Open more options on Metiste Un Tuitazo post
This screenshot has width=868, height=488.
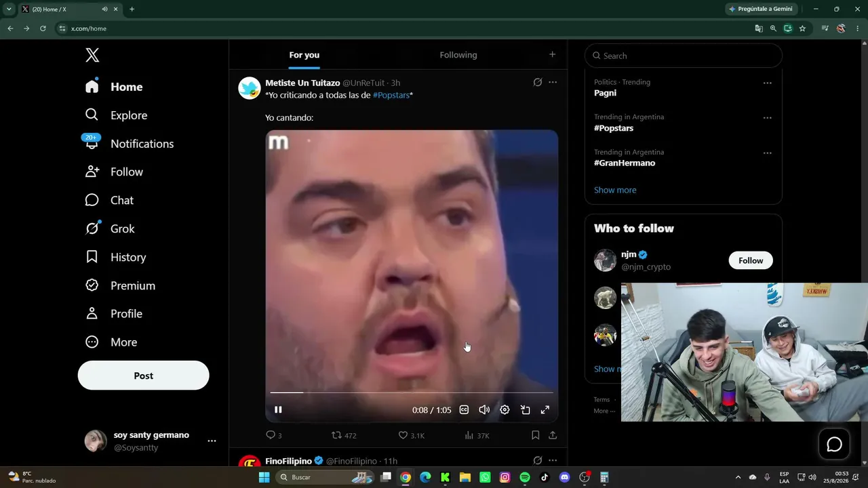click(553, 83)
